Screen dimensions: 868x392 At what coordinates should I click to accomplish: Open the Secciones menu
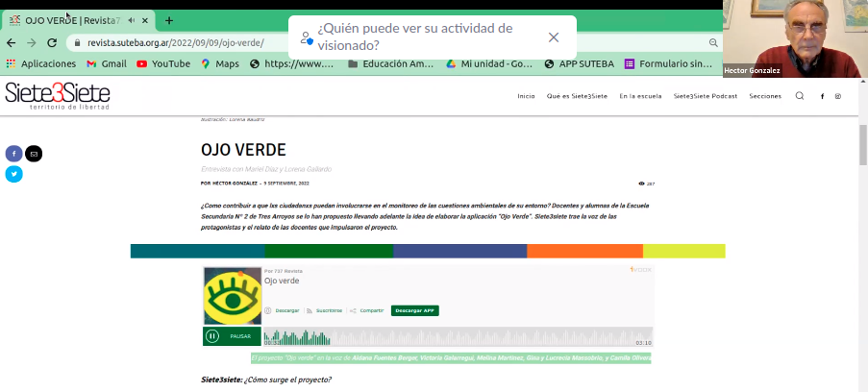(x=765, y=96)
